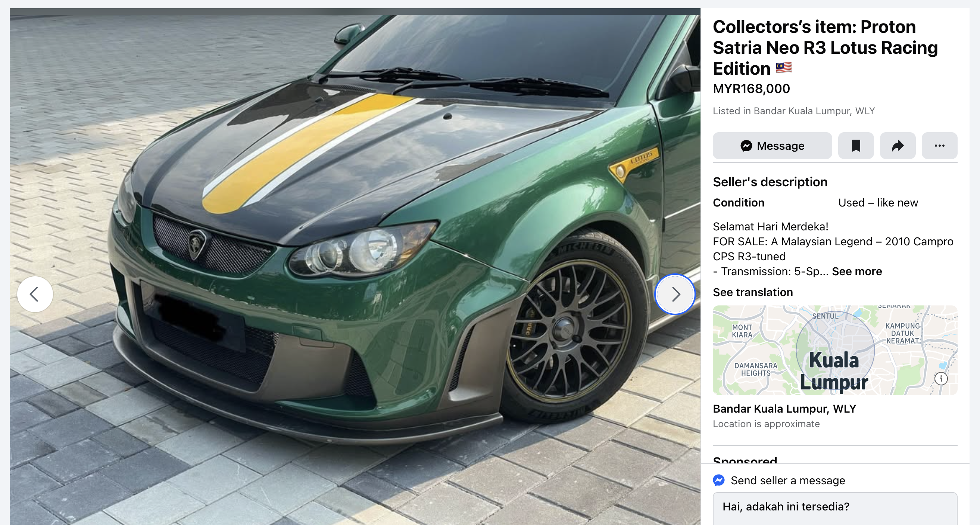980x525 pixels.
Task: Open the map info icon
Action: click(x=941, y=378)
